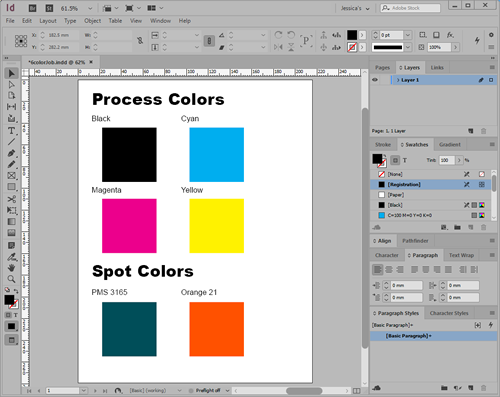Switch to the Pathfinder tab
Viewport: 500px width, 397px height.
[415, 241]
